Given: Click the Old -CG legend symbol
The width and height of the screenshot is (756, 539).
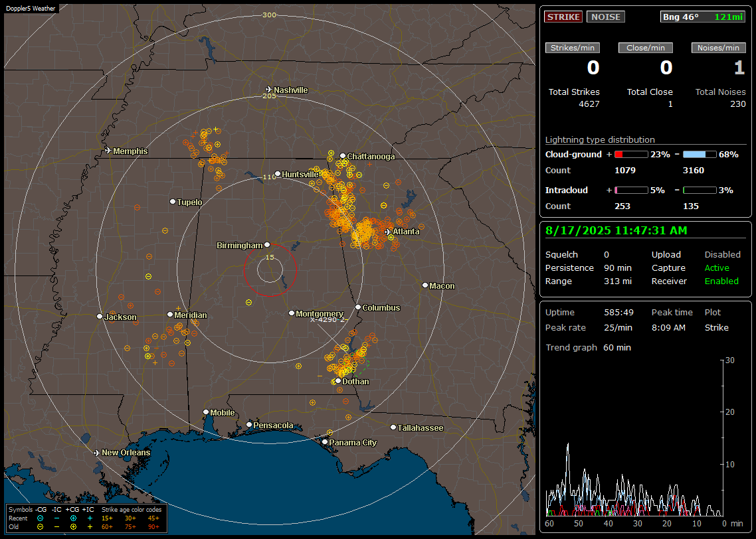Looking at the screenshot, I should pos(40,527).
